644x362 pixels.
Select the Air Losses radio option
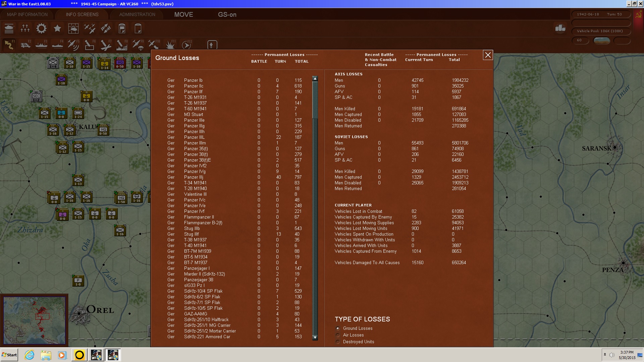pos(338,335)
